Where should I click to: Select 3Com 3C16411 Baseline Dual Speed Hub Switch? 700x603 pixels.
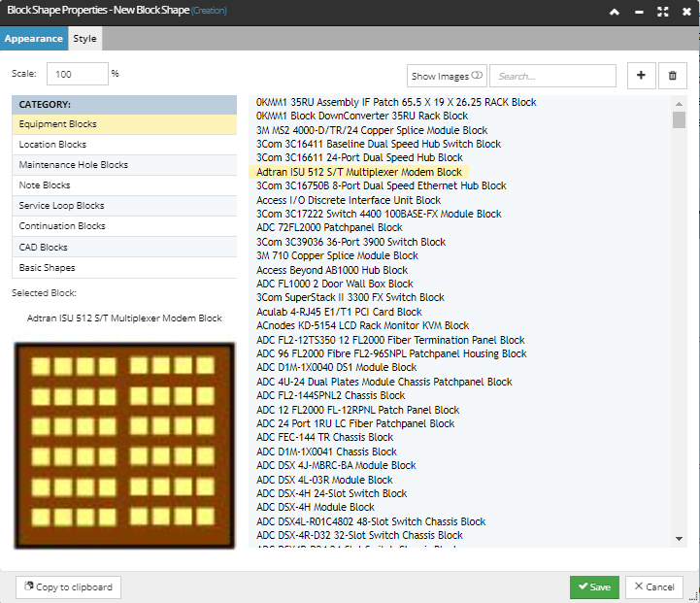pos(379,144)
